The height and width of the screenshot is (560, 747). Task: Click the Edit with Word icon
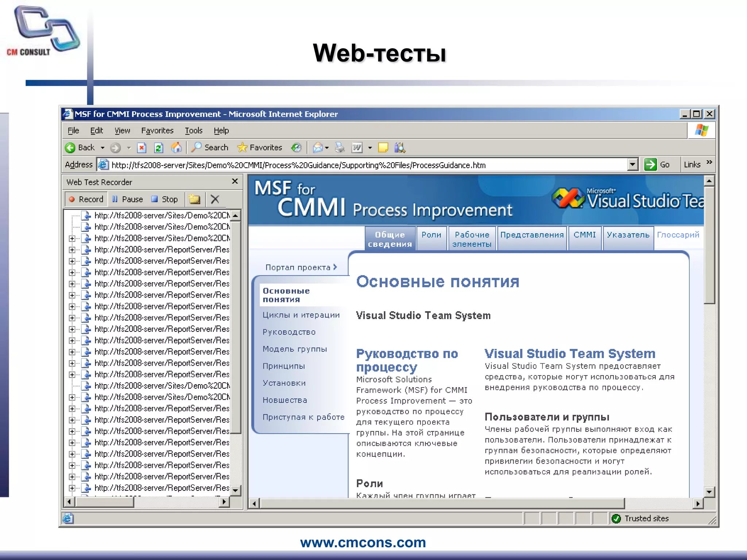click(357, 148)
